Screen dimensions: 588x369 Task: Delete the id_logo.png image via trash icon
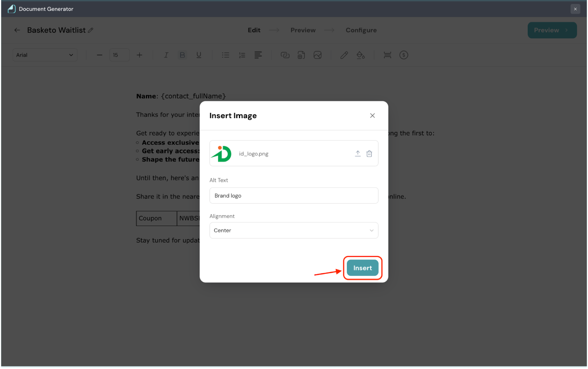point(369,153)
